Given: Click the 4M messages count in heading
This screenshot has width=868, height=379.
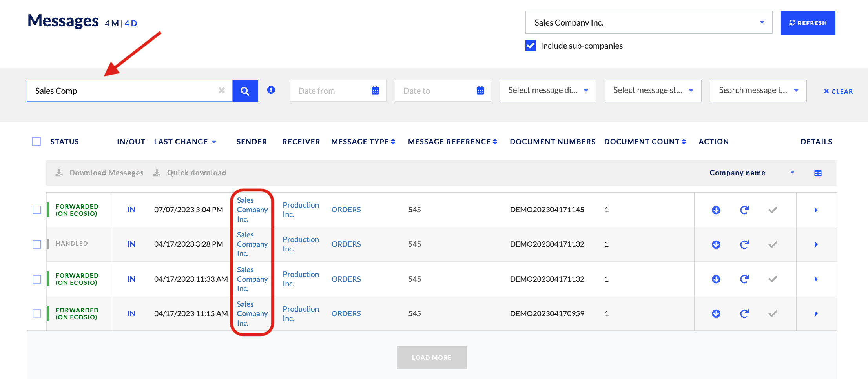Looking at the screenshot, I should point(112,24).
